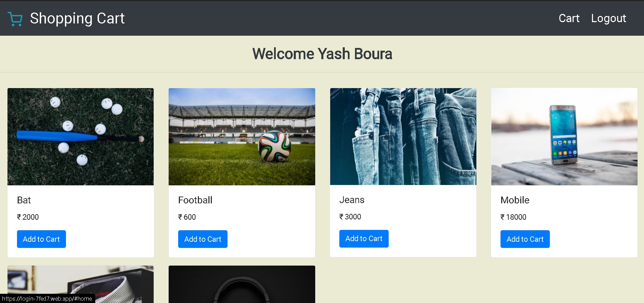Click the ₹ 18000 Mobile price

513,217
